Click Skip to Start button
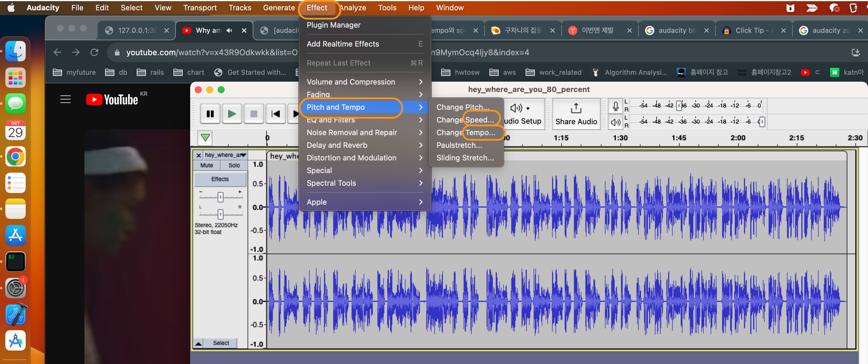 click(x=276, y=114)
